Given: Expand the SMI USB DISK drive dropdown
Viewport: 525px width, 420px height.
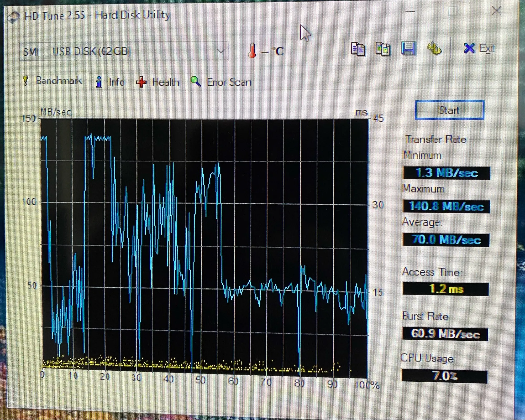Looking at the screenshot, I should (x=221, y=51).
